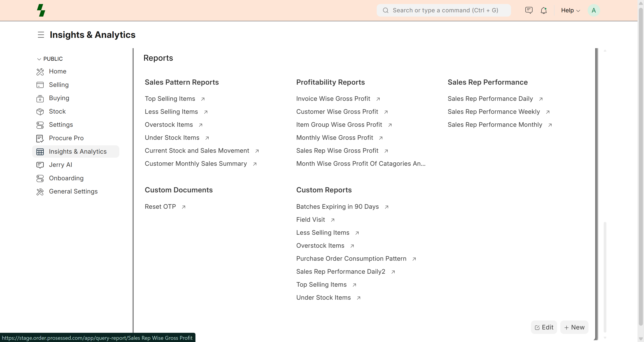
Task: Open Sales Rep Performance Weekly report
Action: [x=494, y=112]
